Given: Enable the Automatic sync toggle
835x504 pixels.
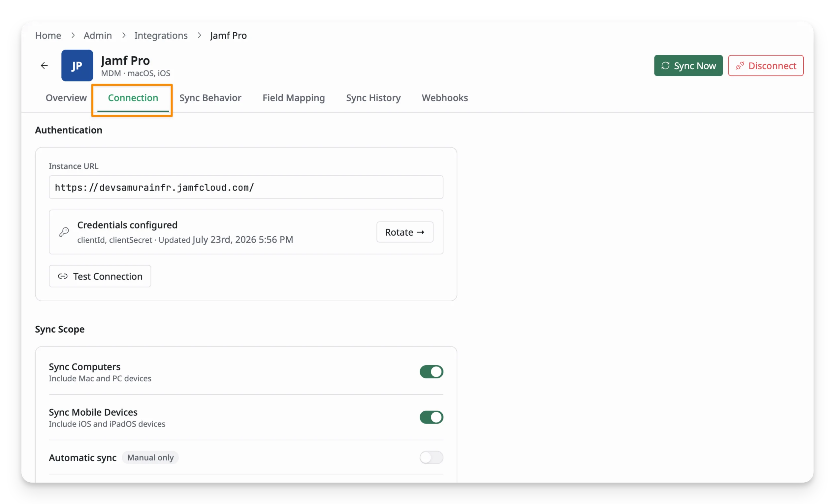Looking at the screenshot, I should 432,458.
